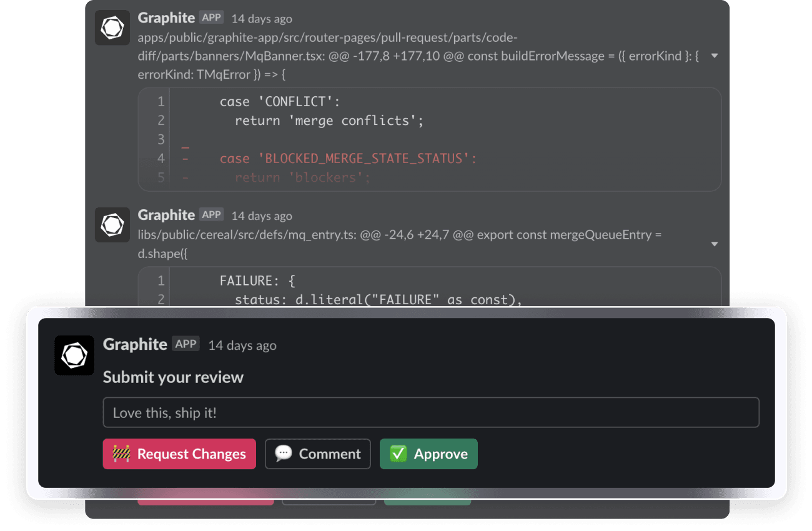Viewport: 812px width, 531px height.
Task: Click the APP badge next to Graphite's first message
Action: coord(212,17)
